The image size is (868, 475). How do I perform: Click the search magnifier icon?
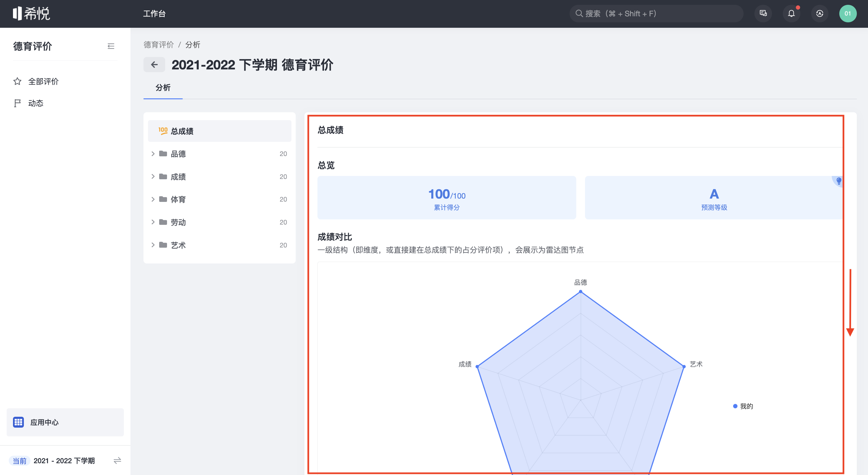tap(579, 14)
